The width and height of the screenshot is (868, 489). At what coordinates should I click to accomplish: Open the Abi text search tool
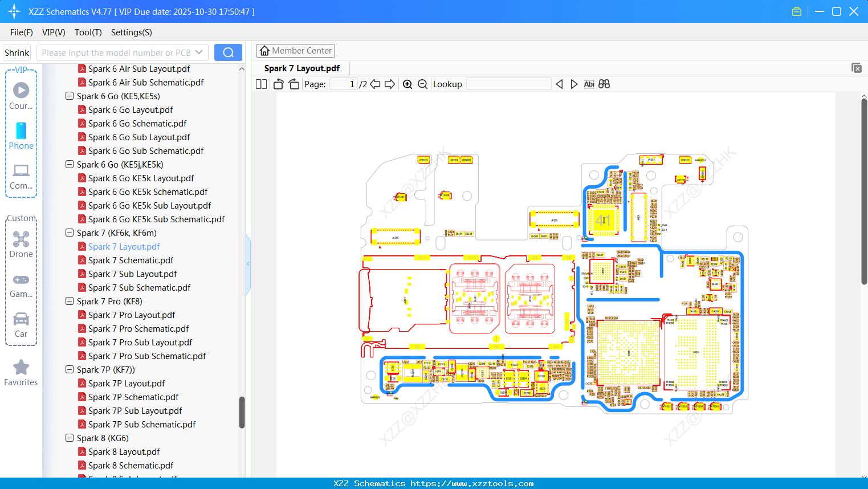(x=589, y=84)
